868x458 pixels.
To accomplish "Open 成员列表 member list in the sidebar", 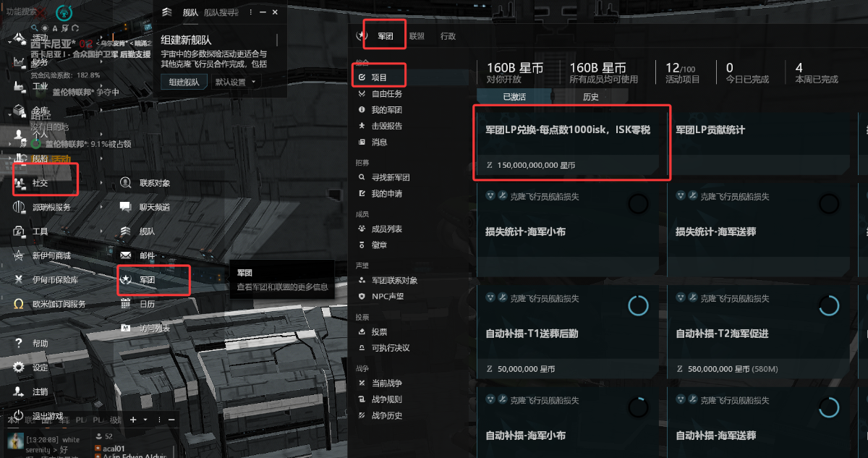I will point(386,229).
